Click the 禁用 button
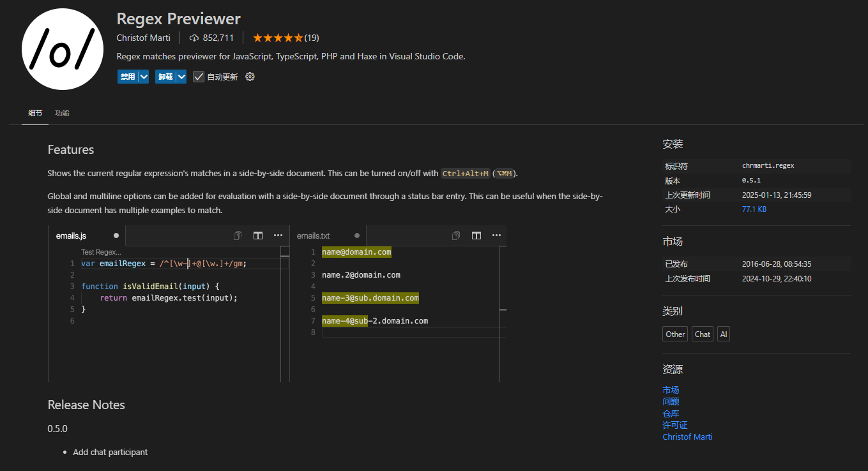 (x=128, y=77)
